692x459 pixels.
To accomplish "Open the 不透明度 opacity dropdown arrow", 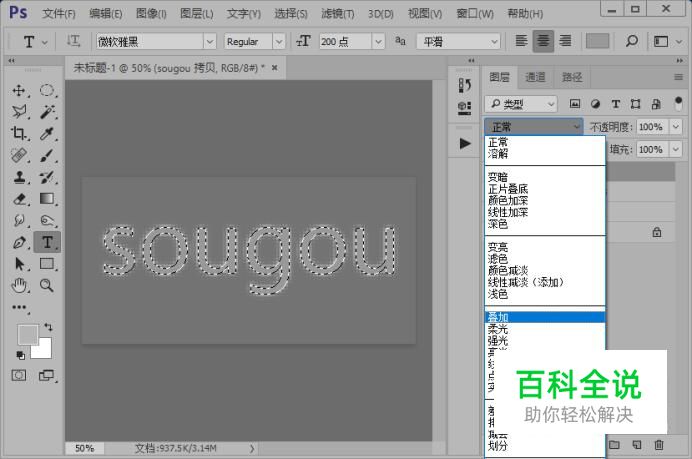I will (x=676, y=127).
